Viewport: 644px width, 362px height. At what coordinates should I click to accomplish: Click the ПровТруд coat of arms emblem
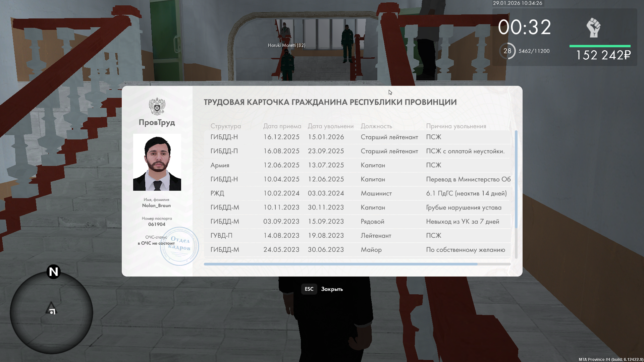[157, 106]
